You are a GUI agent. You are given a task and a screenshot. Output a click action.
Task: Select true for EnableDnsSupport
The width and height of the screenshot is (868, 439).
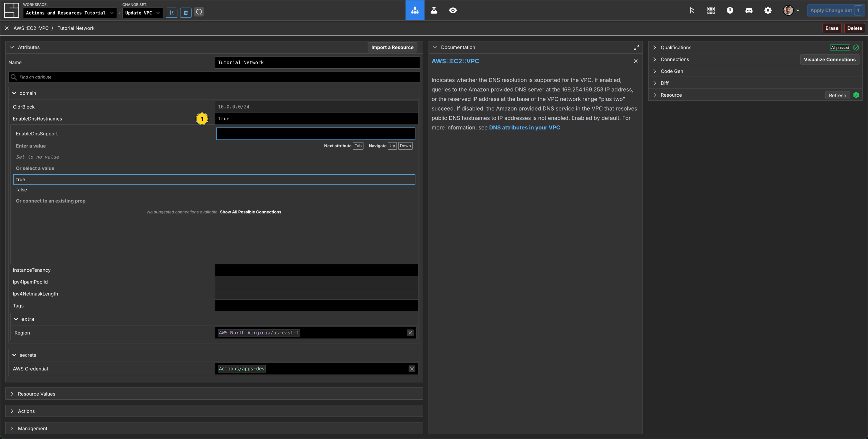[214, 179]
